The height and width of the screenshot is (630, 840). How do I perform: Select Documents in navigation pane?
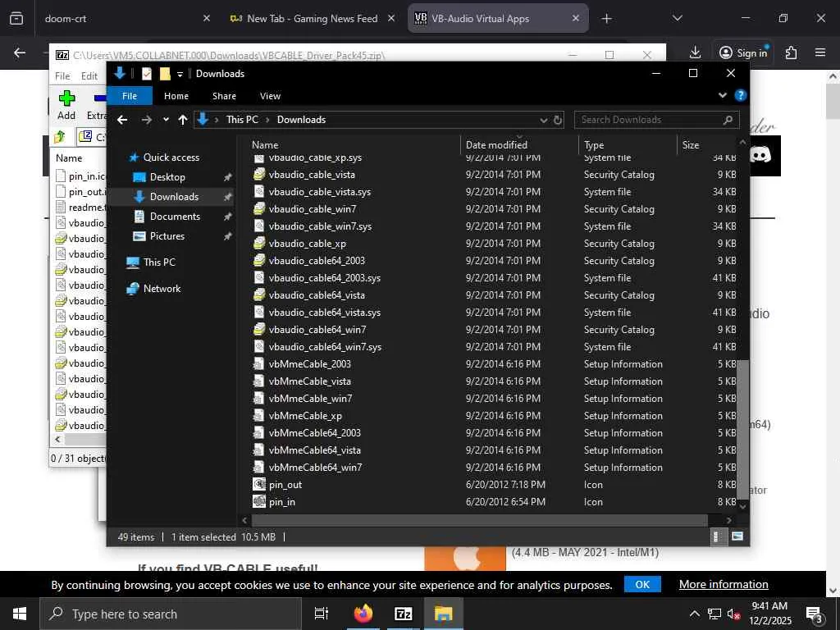(175, 217)
